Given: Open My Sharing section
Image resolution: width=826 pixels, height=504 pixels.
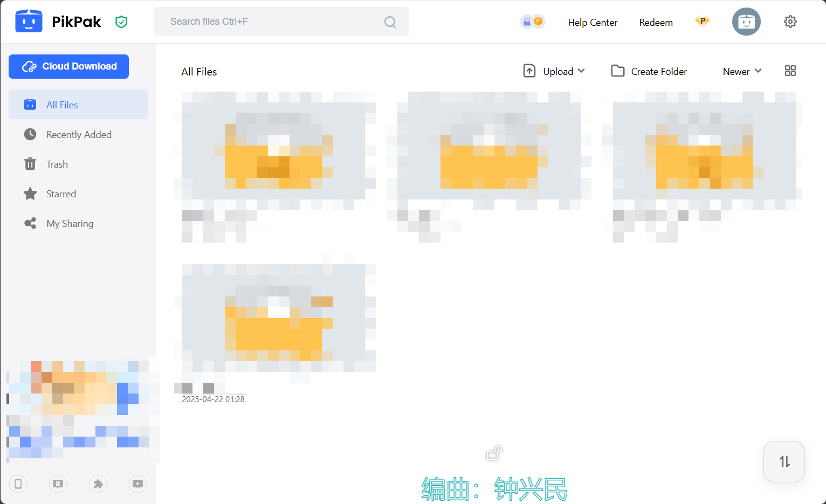Looking at the screenshot, I should tap(70, 224).
